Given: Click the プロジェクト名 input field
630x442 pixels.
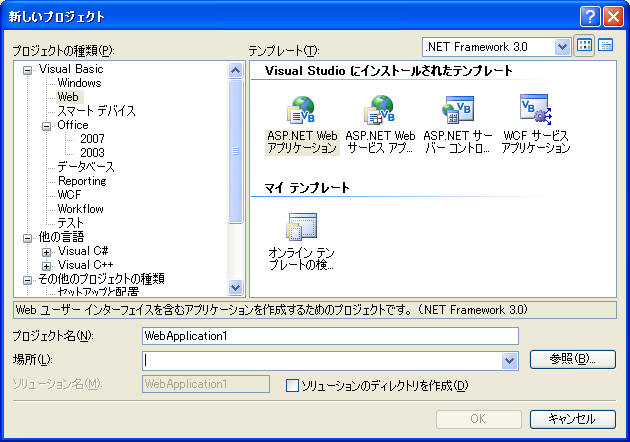Looking at the screenshot, I should pyautogui.click(x=330, y=336).
